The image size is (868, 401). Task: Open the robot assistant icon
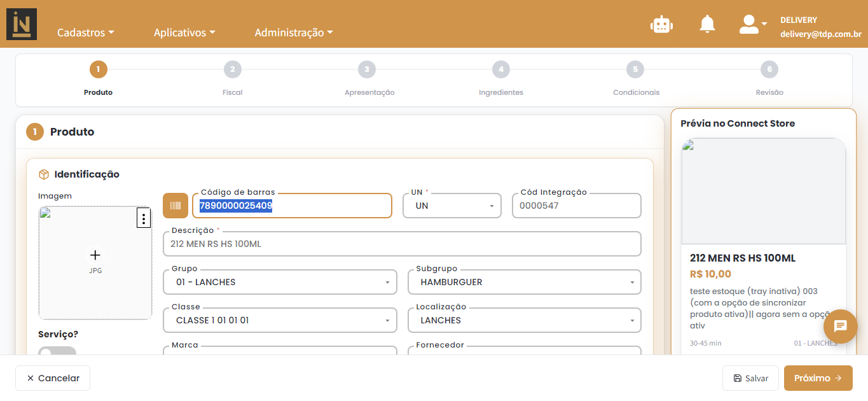pos(661,24)
